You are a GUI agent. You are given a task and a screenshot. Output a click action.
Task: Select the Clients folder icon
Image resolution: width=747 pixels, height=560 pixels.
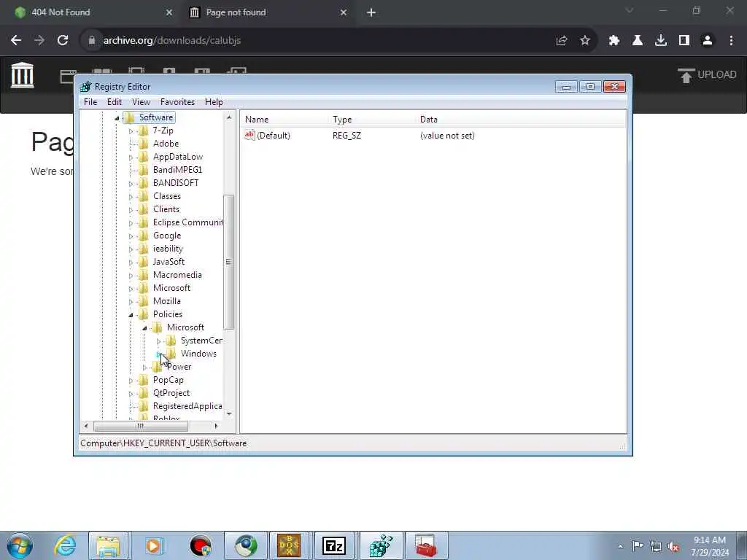tap(144, 209)
